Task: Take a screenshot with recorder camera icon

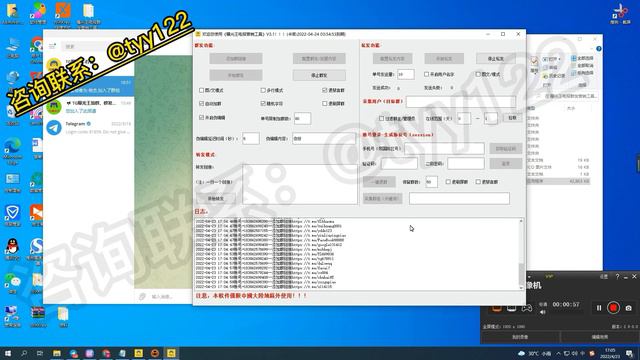Action: [629, 308]
